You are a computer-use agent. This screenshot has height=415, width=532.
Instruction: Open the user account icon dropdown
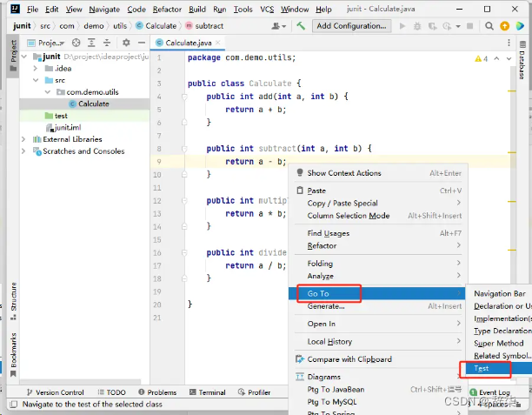pos(278,26)
